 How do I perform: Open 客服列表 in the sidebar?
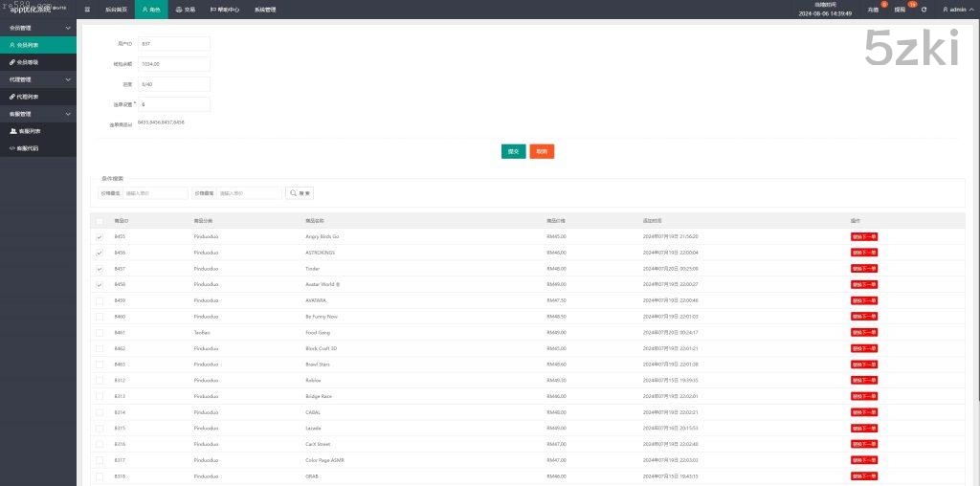(x=38, y=131)
